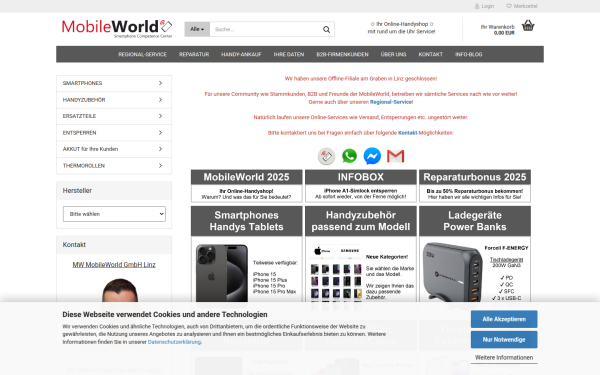Open INFO-BLOG menu item
Screen dimensions: 600x375
click(468, 54)
